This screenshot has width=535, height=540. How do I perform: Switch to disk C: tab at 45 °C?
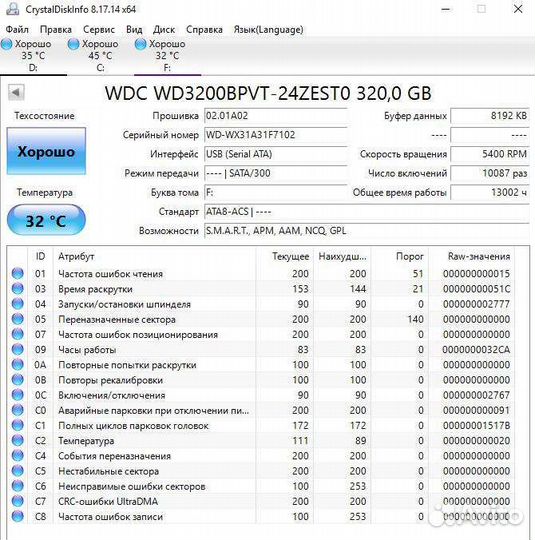[x=100, y=56]
